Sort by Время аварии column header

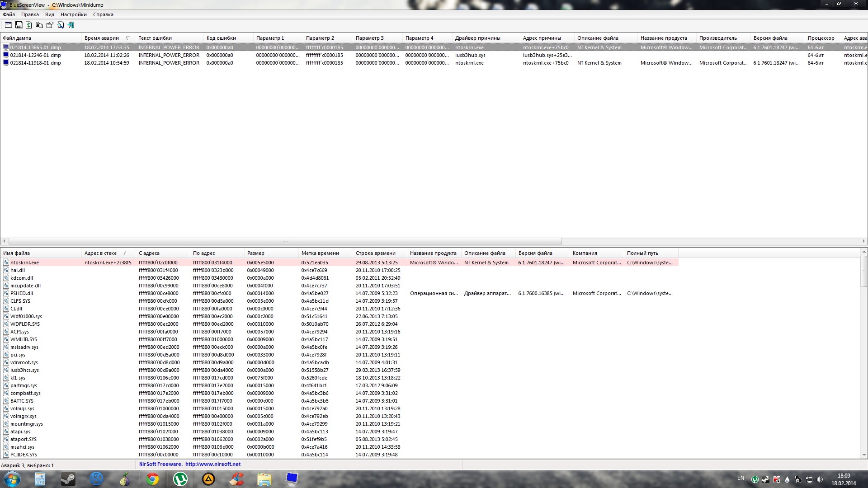(102, 38)
